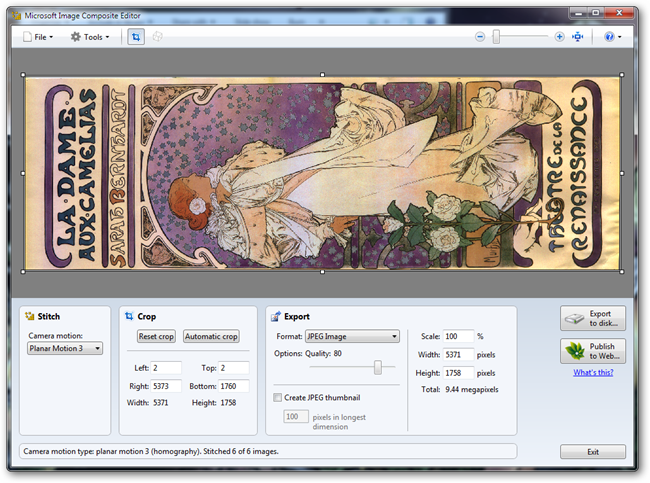Open the Camera motion dropdown
Viewport: 650px width, 483px height.
pyautogui.click(x=65, y=348)
